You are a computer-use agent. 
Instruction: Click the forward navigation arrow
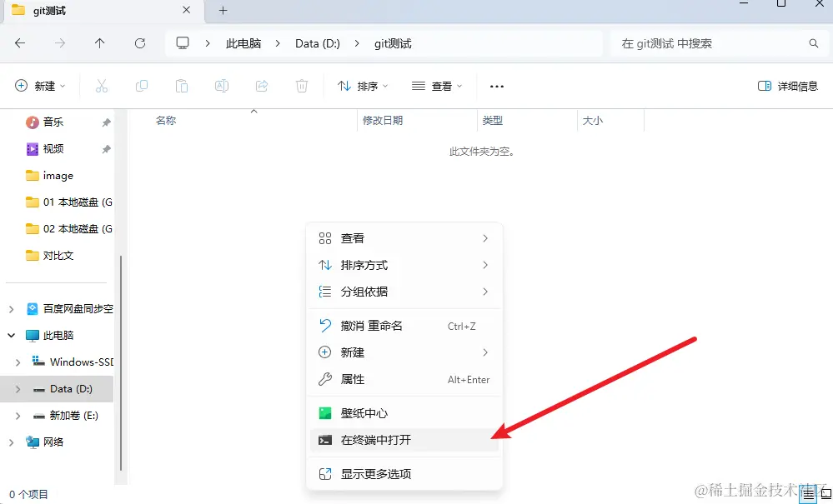60,43
